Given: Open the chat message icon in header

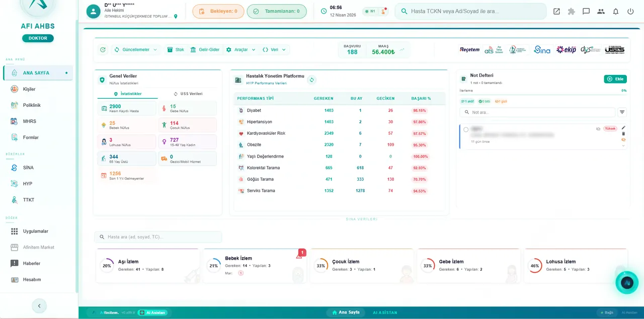Looking at the screenshot, I should [586, 11].
